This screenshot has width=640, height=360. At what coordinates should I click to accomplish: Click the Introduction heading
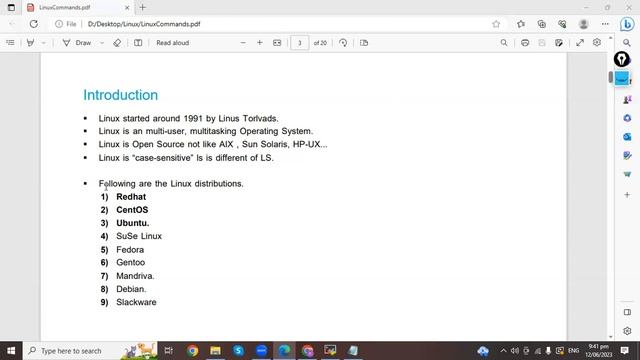(x=120, y=95)
